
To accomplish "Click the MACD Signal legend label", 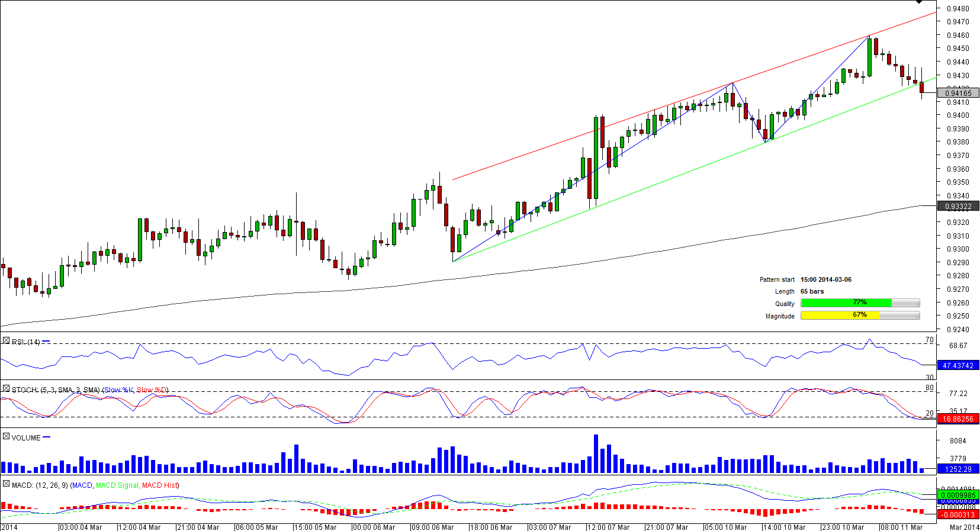I will (x=117, y=485).
